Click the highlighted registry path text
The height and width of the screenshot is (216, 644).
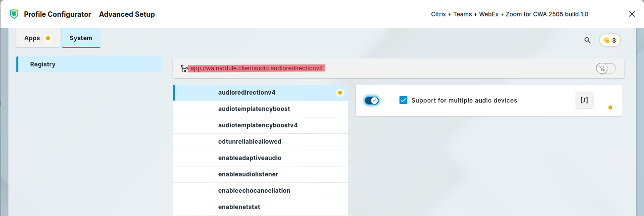(x=256, y=68)
